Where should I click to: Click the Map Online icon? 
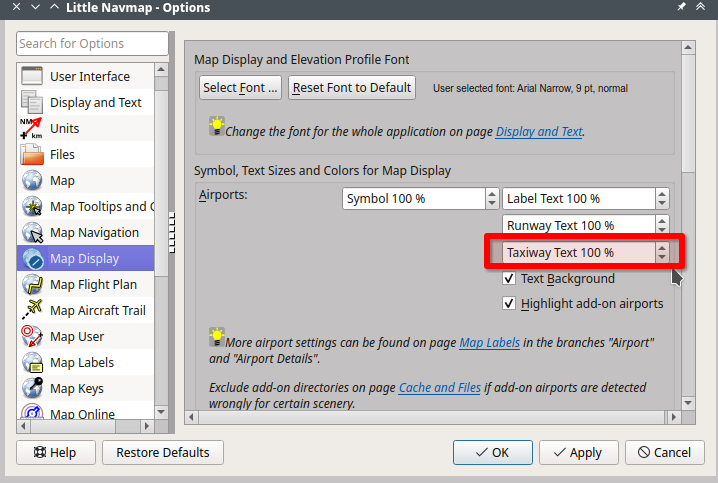click(32, 412)
